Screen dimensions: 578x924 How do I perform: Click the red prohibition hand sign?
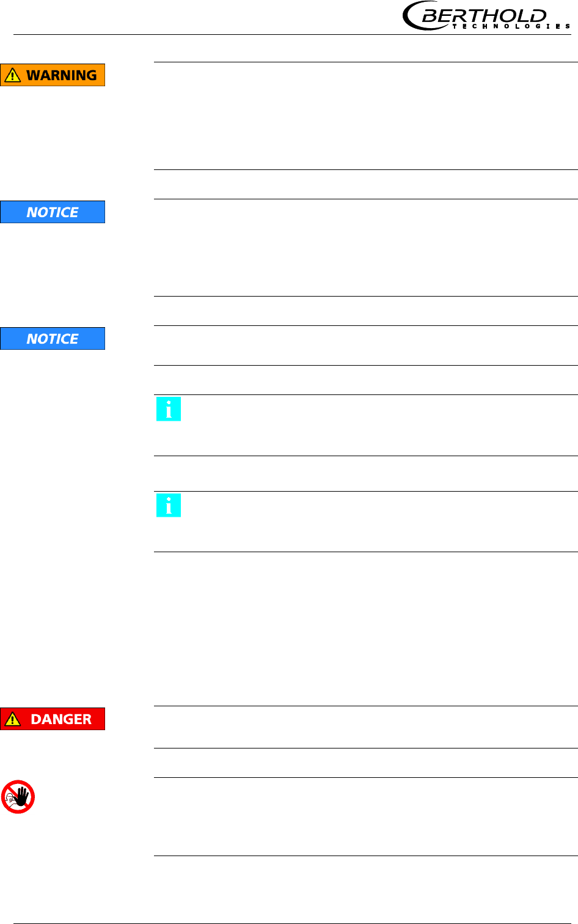[18, 796]
